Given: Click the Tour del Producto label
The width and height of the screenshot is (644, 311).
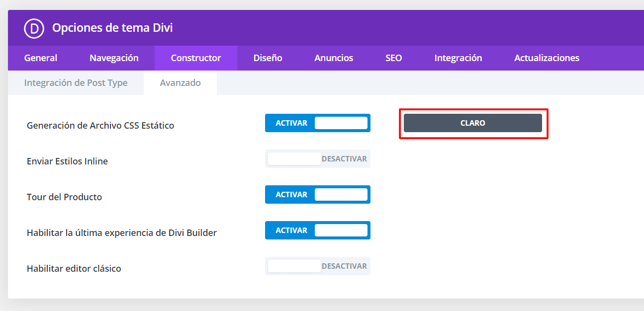Looking at the screenshot, I should 64,197.
